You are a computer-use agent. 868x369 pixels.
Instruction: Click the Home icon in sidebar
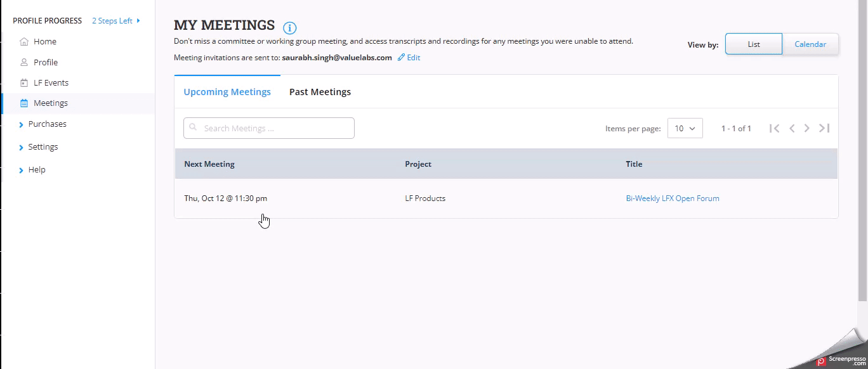[x=24, y=42]
